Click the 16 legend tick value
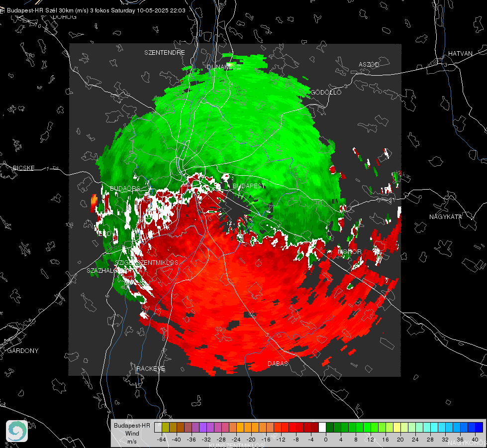This screenshot has width=487, height=448. click(386, 440)
